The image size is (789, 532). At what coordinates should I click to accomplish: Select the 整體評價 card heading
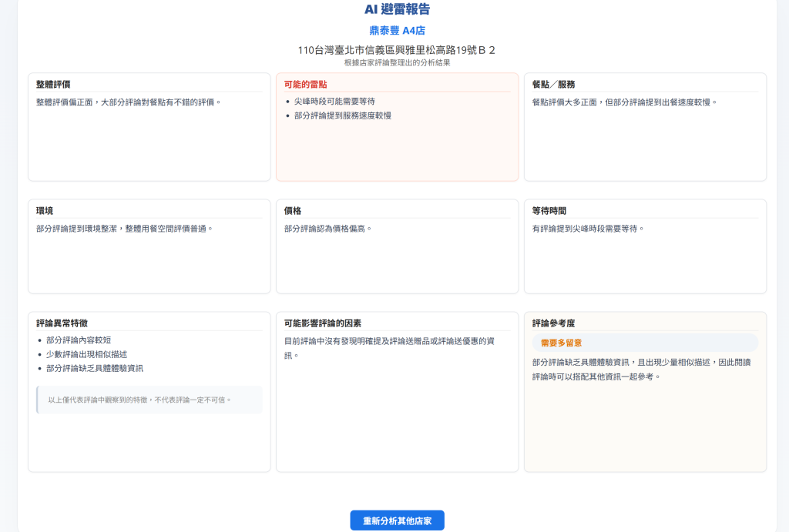pyautogui.click(x=53, y=85)
